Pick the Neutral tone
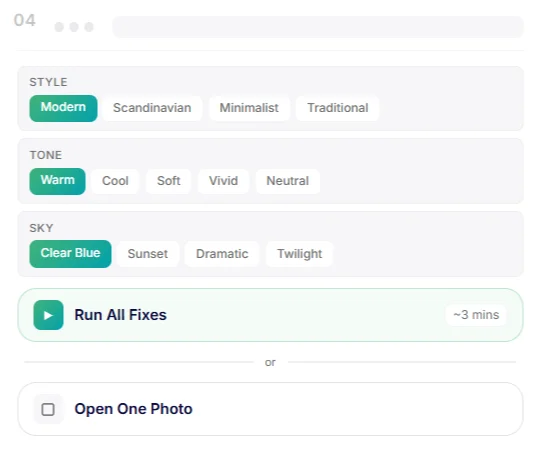Image resolution: width=540 pixels, height=450 pixels. (288, 181)
